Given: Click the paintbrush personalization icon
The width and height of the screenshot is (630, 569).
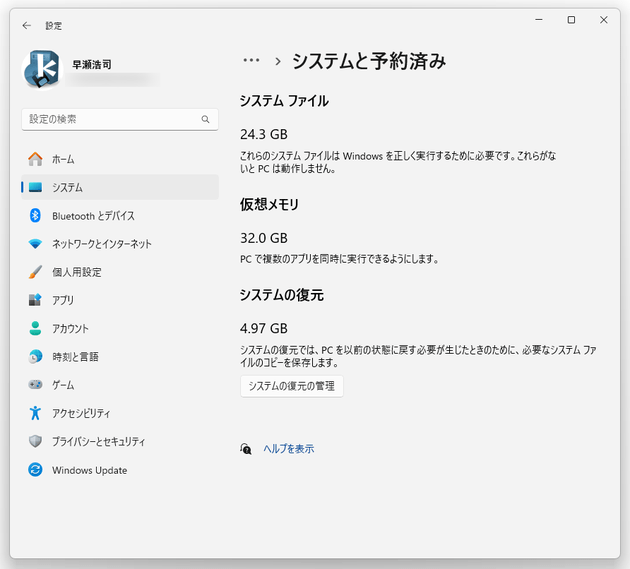Looking at the screenshot, I should [x=35, y=272].
